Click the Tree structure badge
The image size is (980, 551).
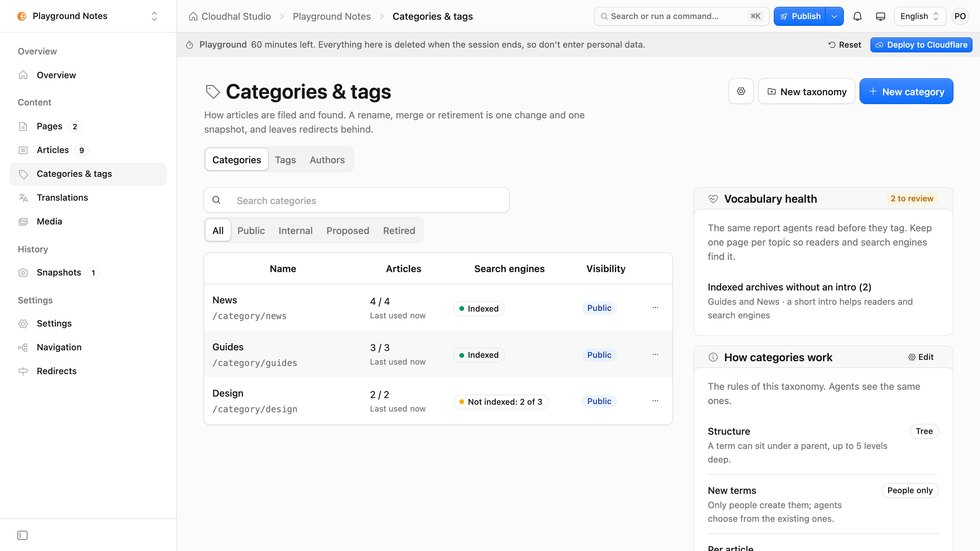point(924,431)
